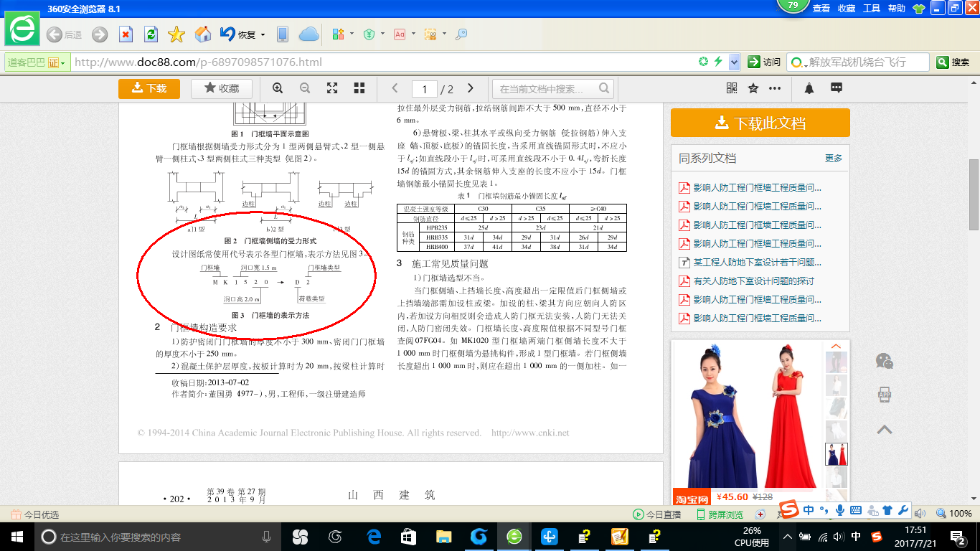Open the 查看 menu
Image resolution: width=980 pixels, height=551 pixels.
[x=821, y=9]
